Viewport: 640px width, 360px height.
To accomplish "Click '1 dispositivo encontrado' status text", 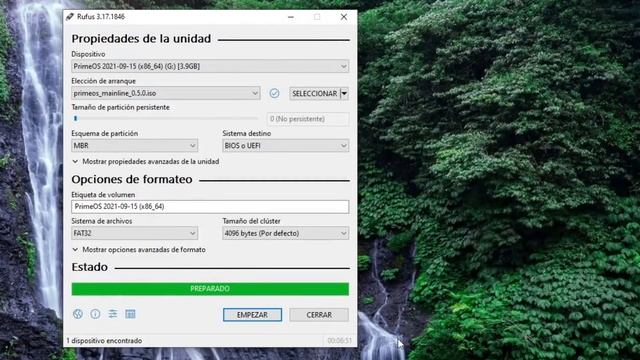I will tap(104, 340).
